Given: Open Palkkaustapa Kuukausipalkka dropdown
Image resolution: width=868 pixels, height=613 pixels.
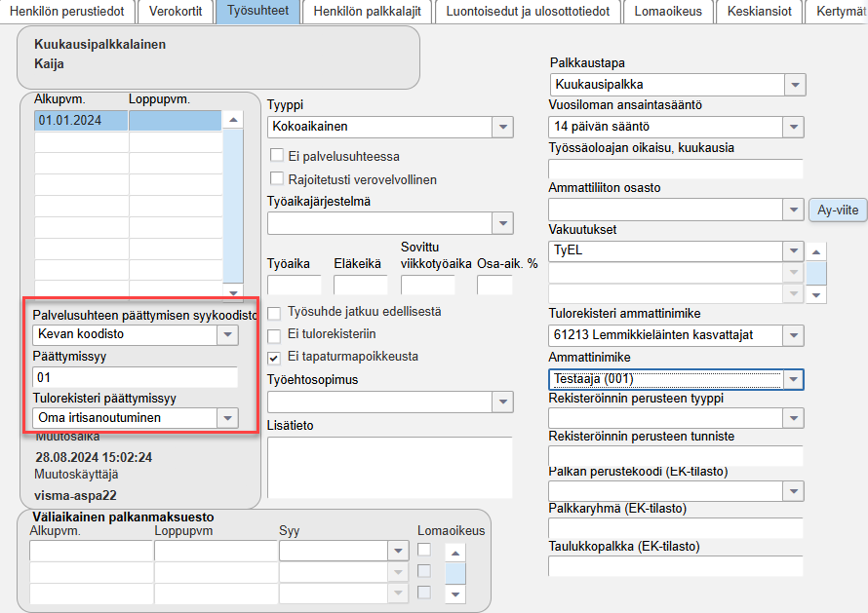Looking at the screenshot, I should tap(795, 85).
